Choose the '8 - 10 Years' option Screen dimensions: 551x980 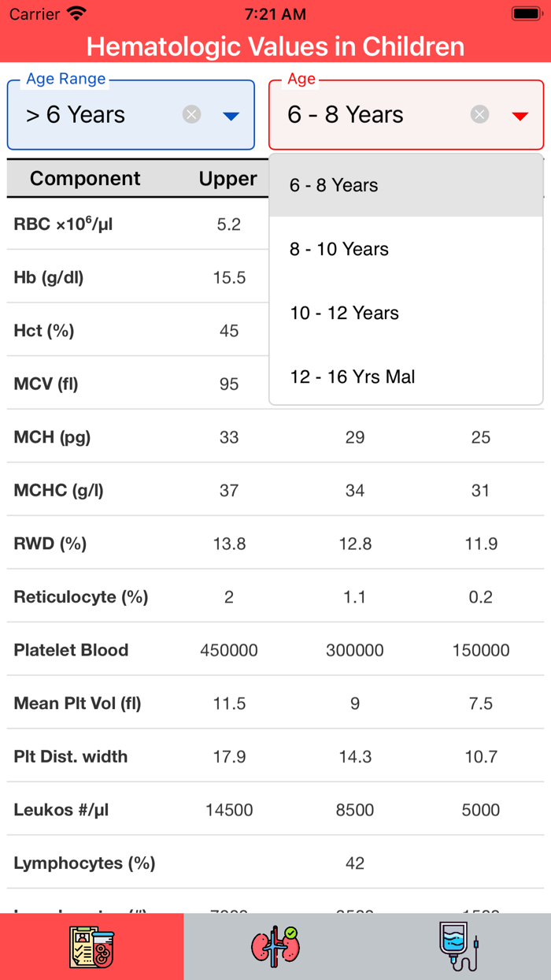click(338, 249)
